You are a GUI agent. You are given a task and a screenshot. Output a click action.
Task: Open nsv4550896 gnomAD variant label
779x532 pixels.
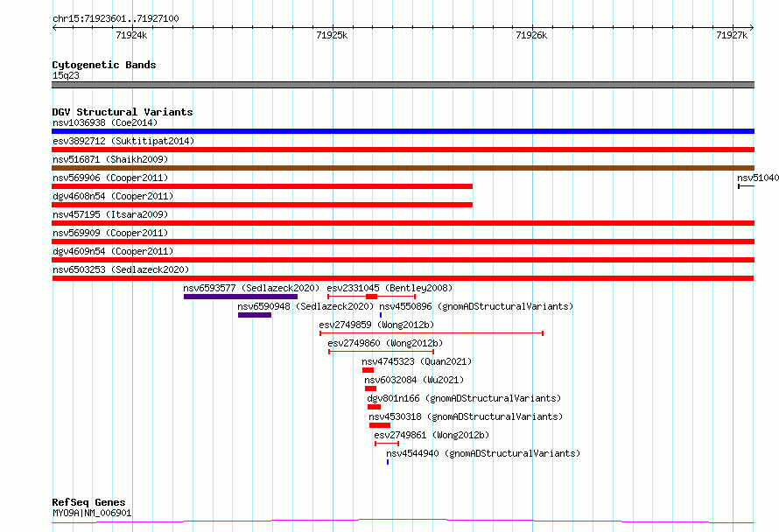click(476, 306)
